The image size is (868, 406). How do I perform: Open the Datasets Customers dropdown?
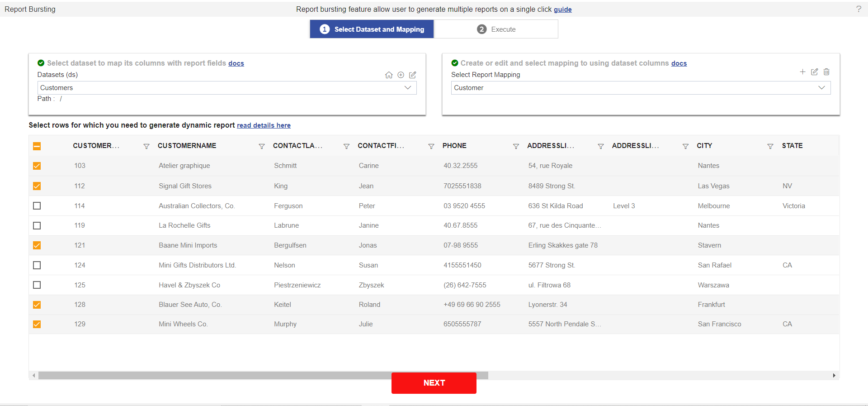(227, 88)
